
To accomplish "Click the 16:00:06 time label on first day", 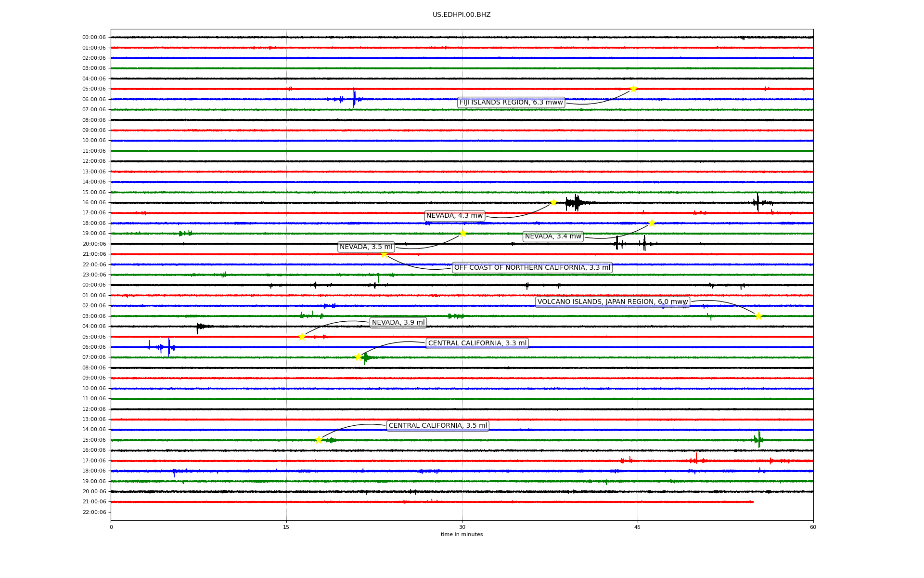I will pos(94,203).
